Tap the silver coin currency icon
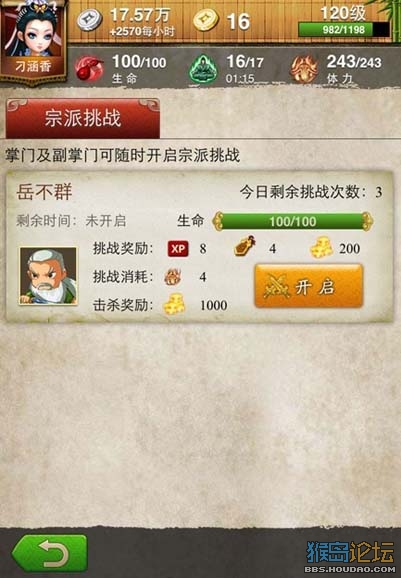The width and height of the screenshot is (401, 578). [x=89, y=20]
